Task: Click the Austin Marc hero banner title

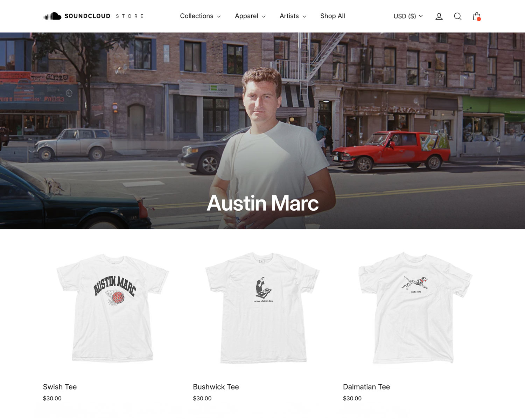Action: pyautogui.click(x=262, y=203)
